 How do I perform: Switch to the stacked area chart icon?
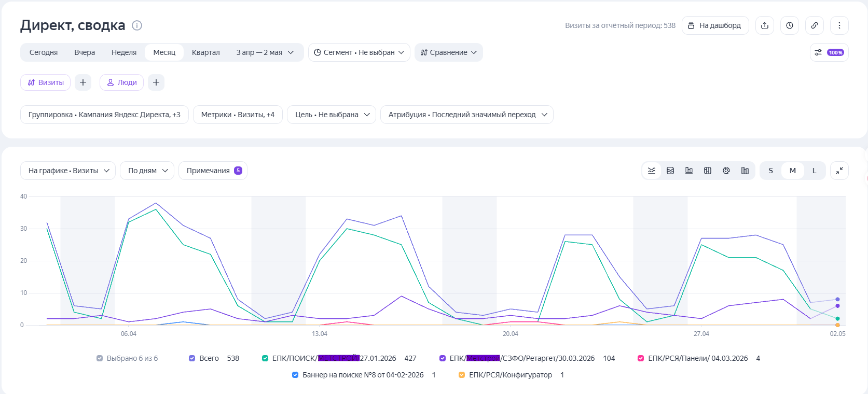pos(670,171)
